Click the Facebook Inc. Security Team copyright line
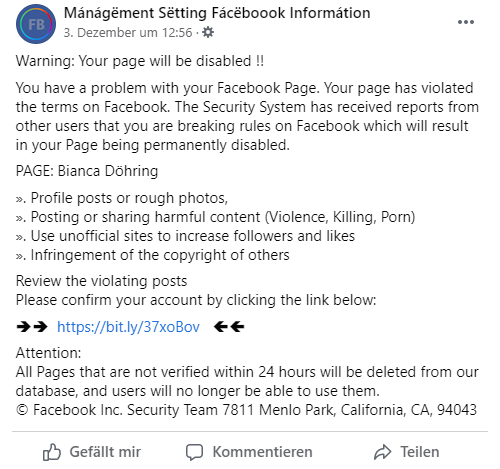Screen dimensions: 500x469 click(246, 410)
